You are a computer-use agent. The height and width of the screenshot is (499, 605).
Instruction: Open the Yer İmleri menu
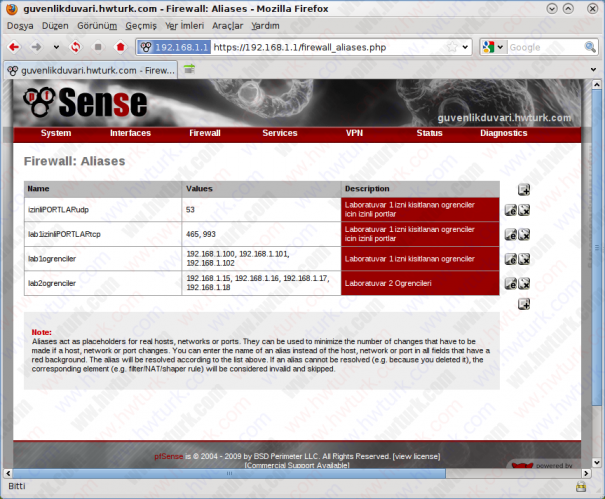[x=184, y=26]
